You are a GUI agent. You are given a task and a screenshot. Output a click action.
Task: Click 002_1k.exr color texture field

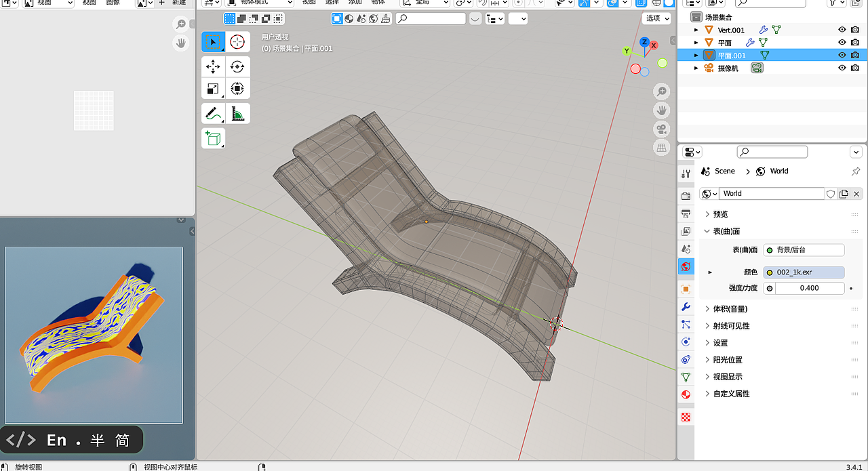(804, 272)
